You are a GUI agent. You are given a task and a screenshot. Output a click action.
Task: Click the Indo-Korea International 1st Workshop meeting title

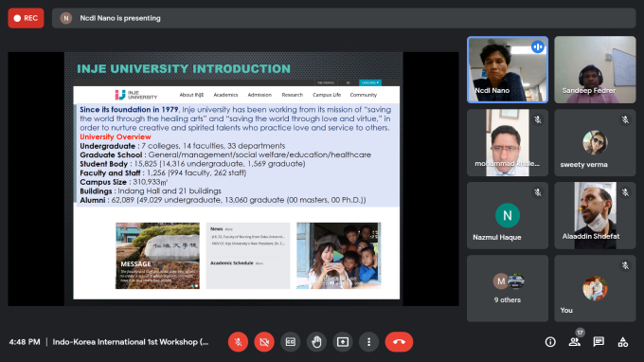[131, 342]
